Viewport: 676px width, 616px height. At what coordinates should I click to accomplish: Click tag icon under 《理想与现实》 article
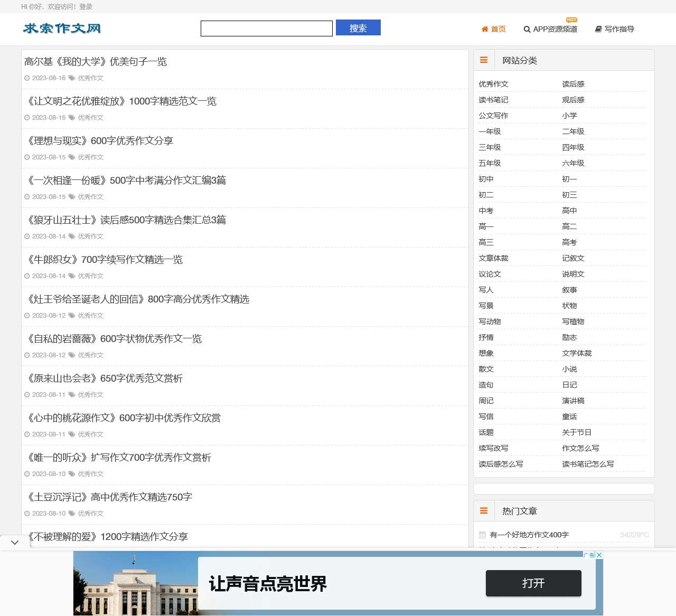tap(72, 157)
